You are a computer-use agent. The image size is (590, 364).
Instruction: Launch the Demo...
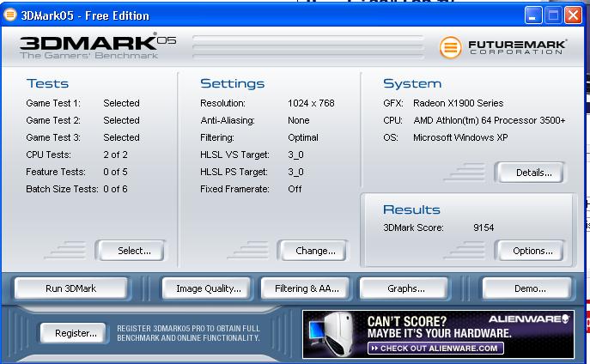(x=527, y=288)
